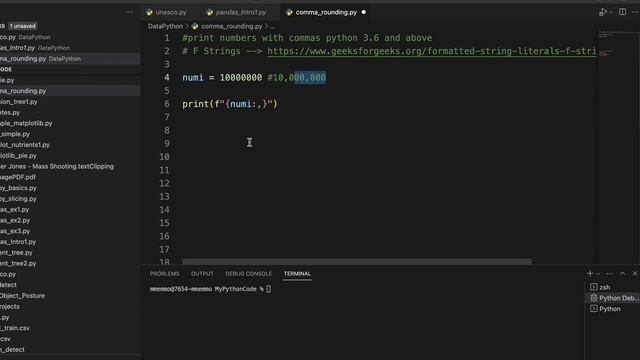Open the geeksforgeeks f-strings link
Screen dimensions: 640x360
[x=432, y=51]
